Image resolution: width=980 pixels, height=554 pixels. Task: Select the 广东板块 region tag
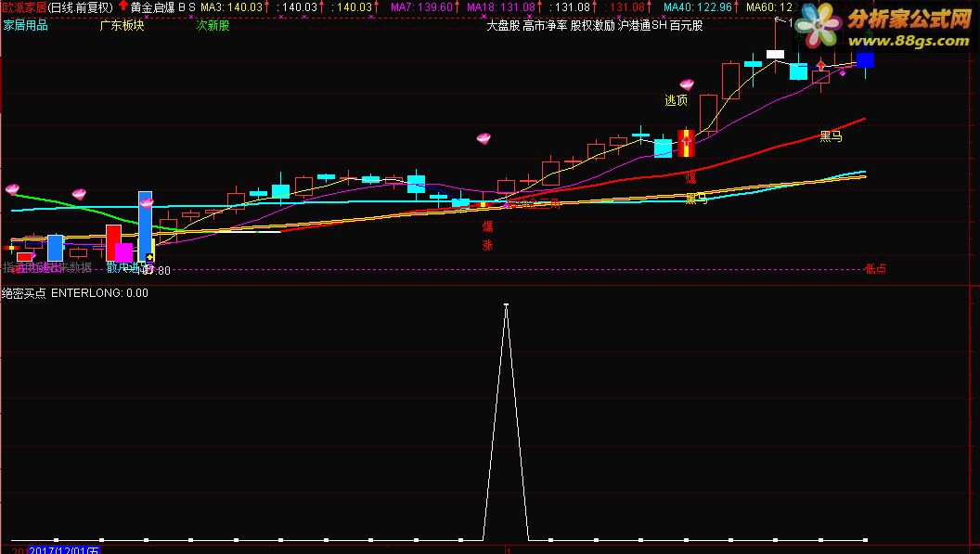point(122,26)
